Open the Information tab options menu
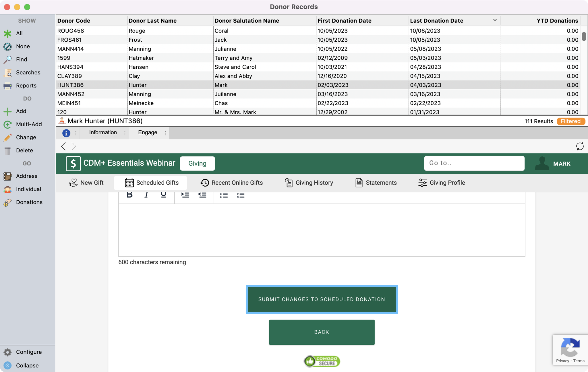Image resolution: width=588 pixels, height=372 pixels. [x=125, y=133]
